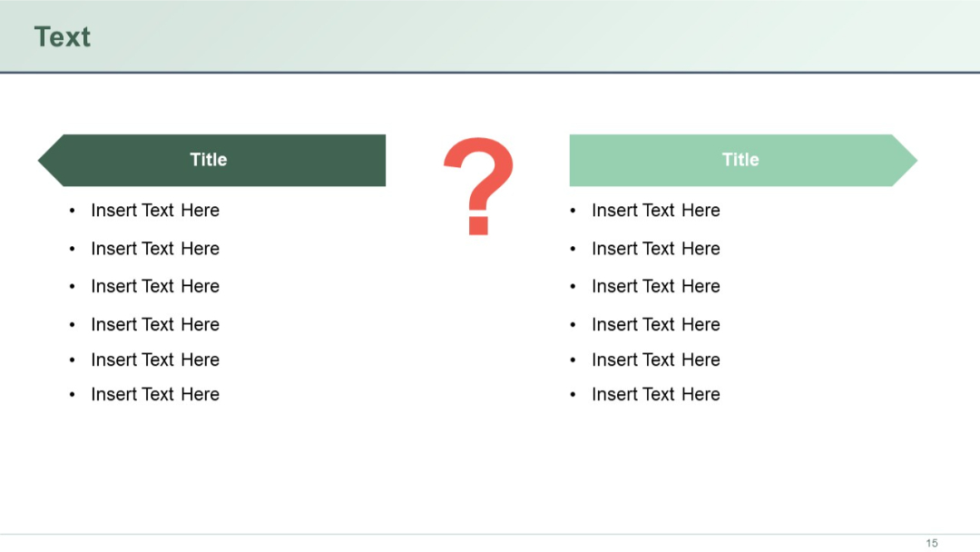Click the third bullet under the light banner
The image size is (980, 552).
[655, 286]
